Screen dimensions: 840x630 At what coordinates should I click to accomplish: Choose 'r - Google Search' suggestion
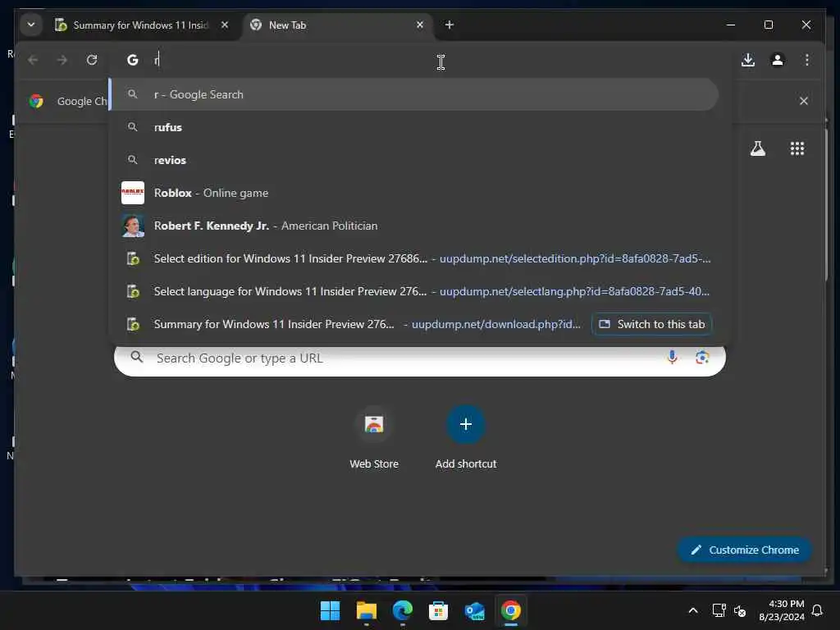tap(413, 94)
